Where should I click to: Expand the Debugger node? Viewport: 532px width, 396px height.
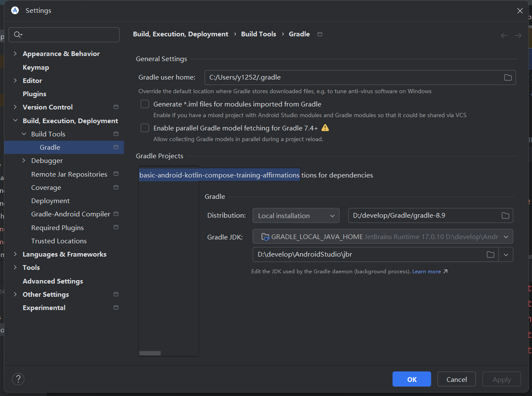click(x=24, y=160)
